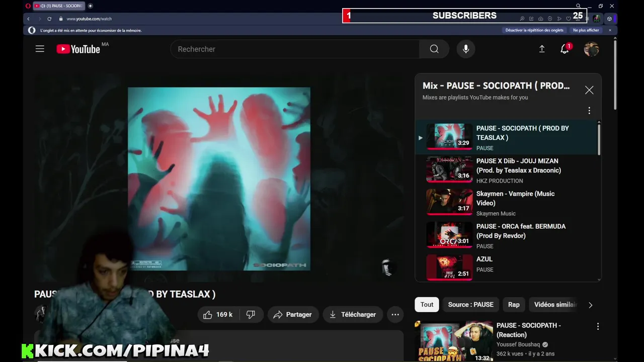
Task: Open new browser tab
Action: tap(91, 6)
